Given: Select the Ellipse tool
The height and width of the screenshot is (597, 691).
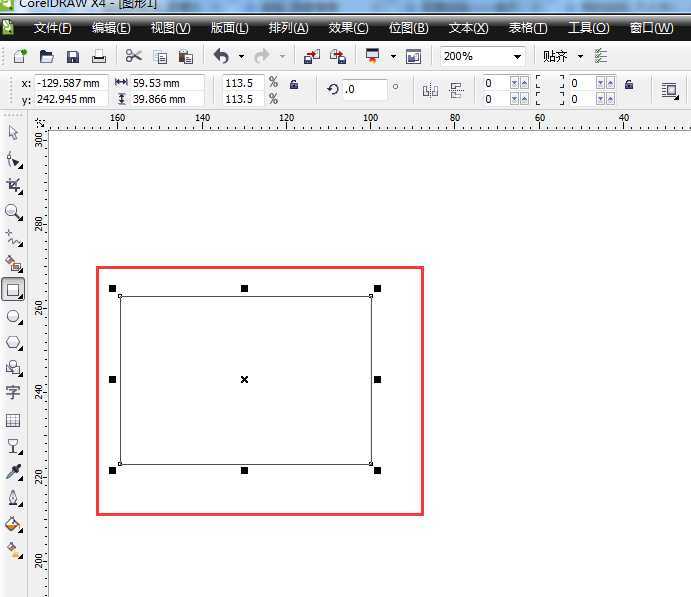Looking at the screenshot, I should [x=13, y=316].
